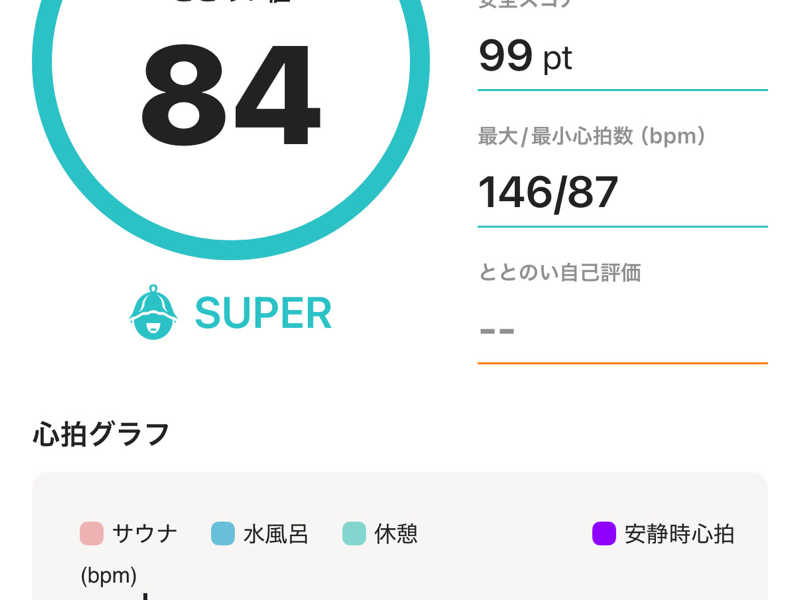Click the 最大/最小心拍数 (bpm) label
Image resolution: width=800 pixels, height=600 pixels.
[x=592, y=136]
